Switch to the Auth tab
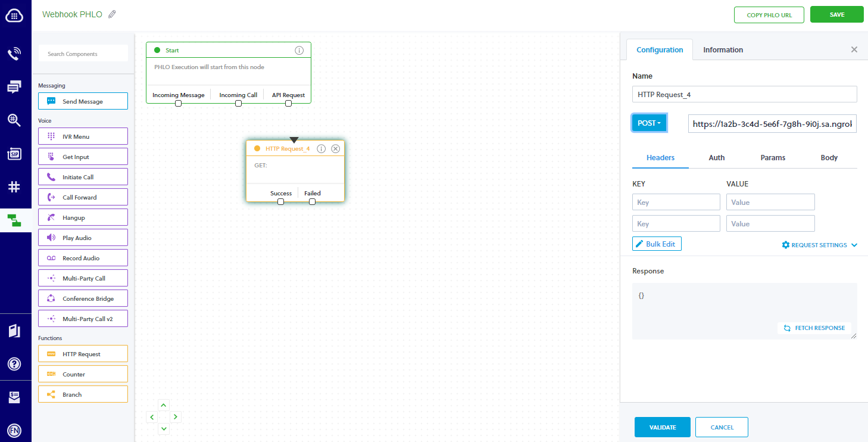The height and width of the screenshot is (442, 868). coord(717,157)
